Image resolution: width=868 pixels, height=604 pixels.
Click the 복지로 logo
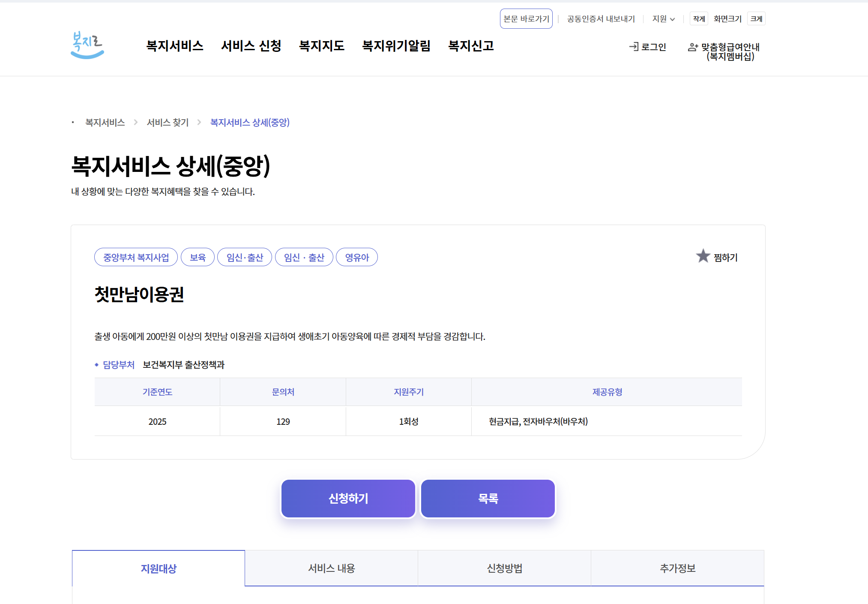pos(87,45)
